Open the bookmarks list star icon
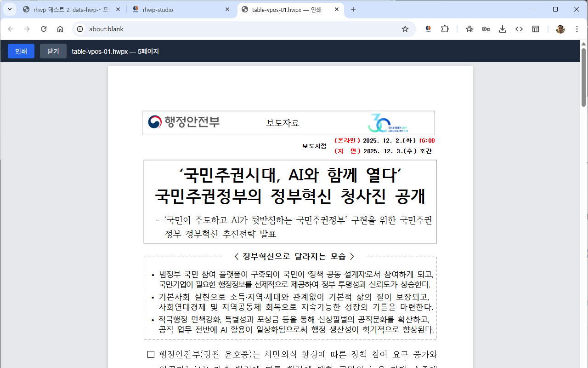Viewport: 588px width, 368px height. tap(469, 29)
